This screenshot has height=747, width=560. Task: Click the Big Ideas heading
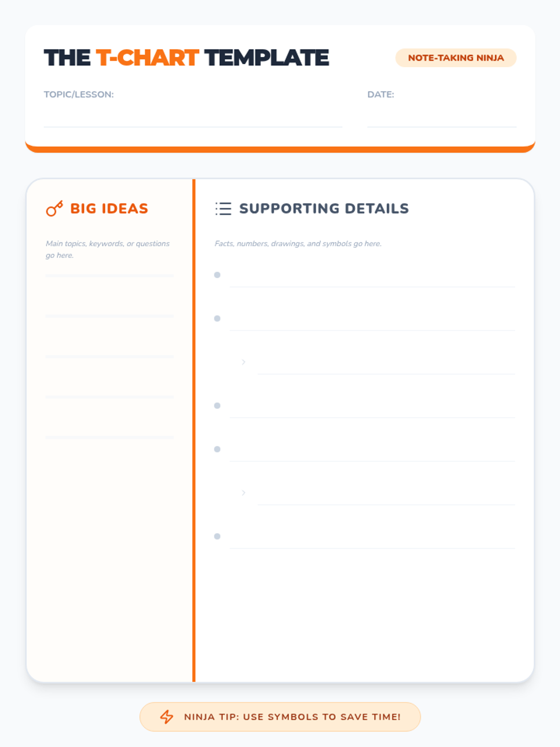[x=109, y=209]
